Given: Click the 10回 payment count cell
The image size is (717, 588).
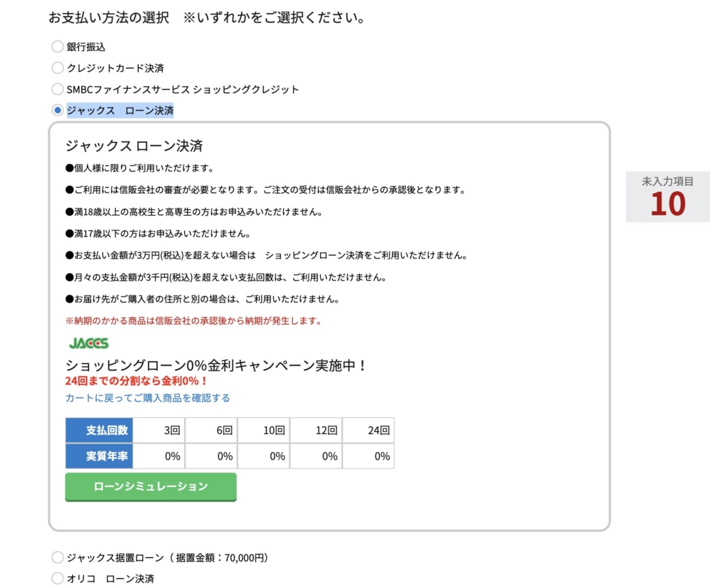Looking at the screenshot, I should [x=263, y=430].
